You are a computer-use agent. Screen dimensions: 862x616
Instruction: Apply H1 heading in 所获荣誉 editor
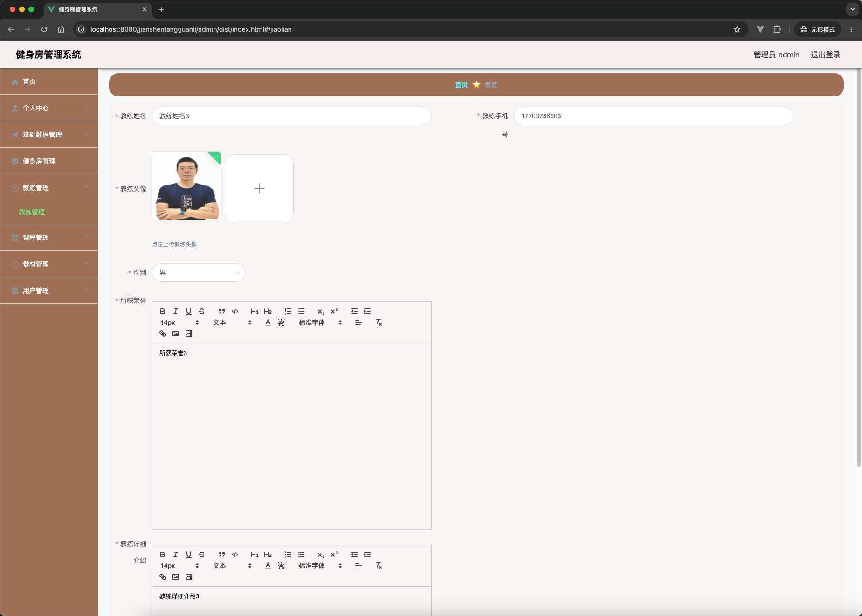pos(255,311)
